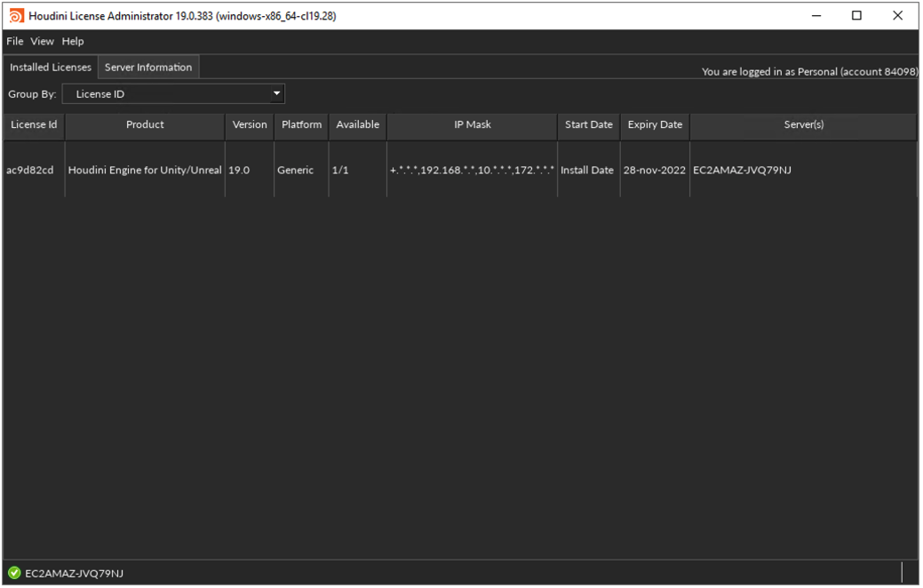This screenshot has width=923, height=588.
Task: Select the Houdini Engine for Unity/Unreal cell
Action: (145, 171)
